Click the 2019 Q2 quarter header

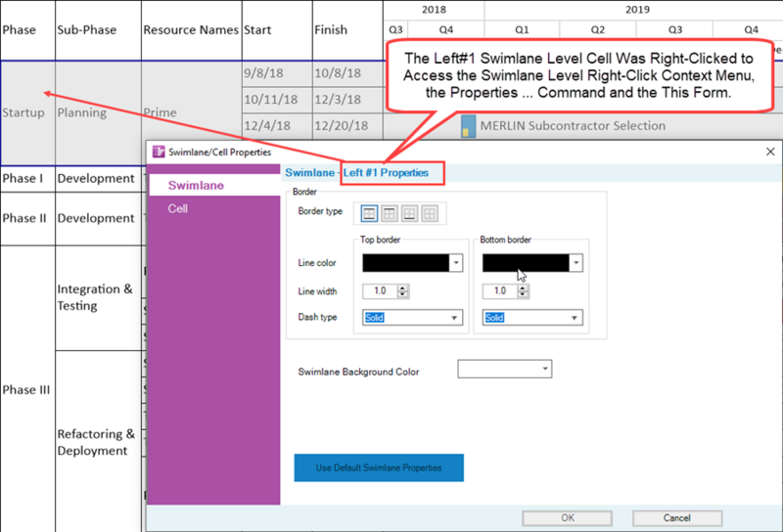pyautogui.click(x=598, y=30)
